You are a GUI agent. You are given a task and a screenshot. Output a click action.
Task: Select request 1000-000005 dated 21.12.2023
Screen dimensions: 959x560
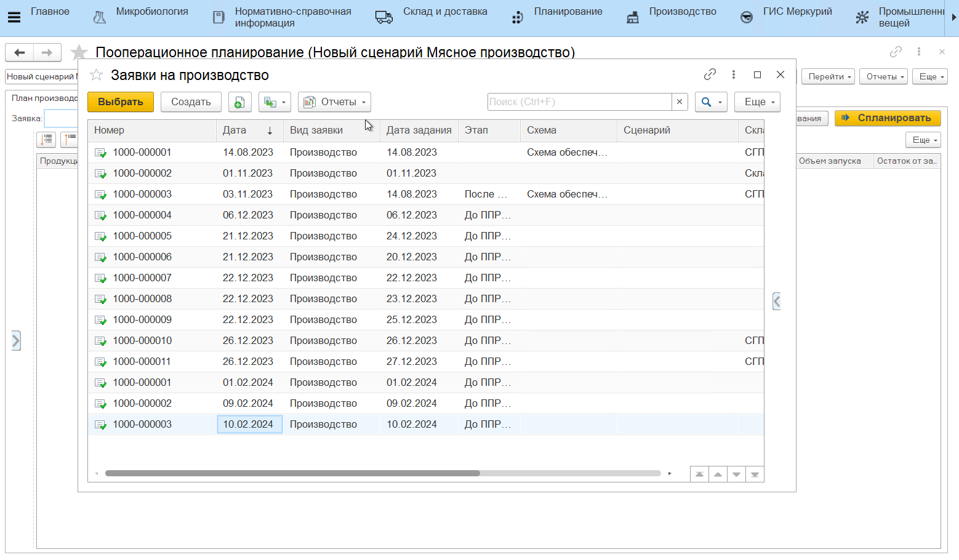142,236
